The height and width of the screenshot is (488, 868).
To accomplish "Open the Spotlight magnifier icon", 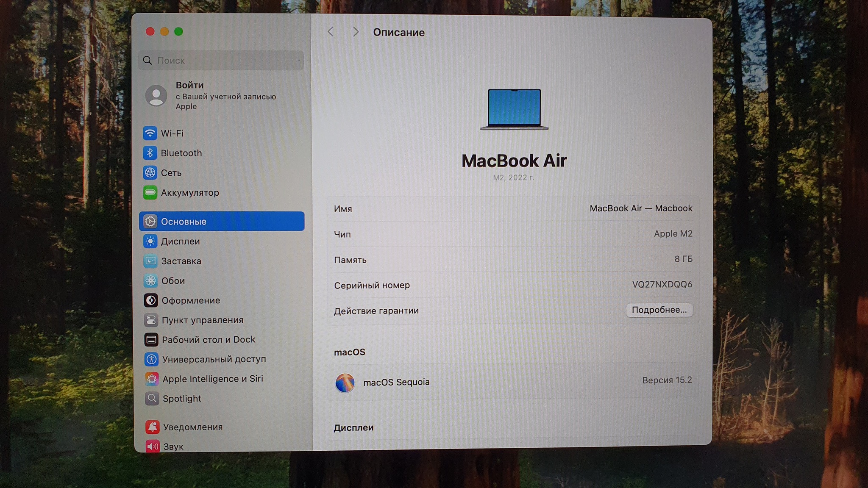I will tap(152, 399).
